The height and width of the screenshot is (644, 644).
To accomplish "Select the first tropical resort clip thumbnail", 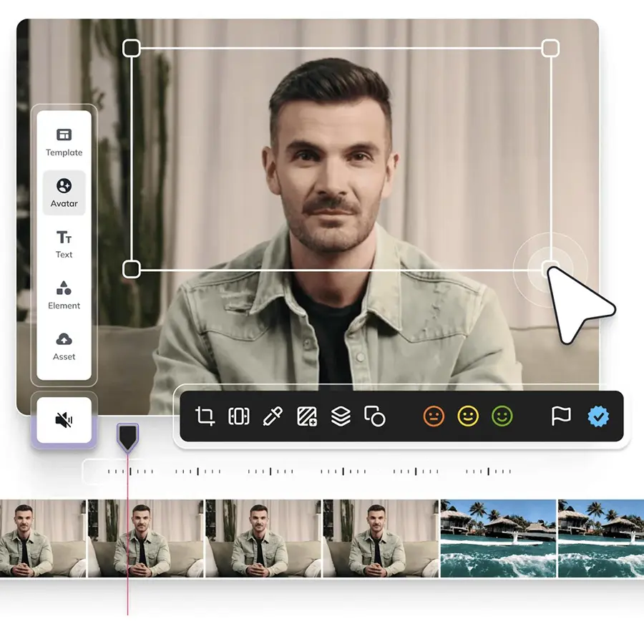I will tap(498, 538).
